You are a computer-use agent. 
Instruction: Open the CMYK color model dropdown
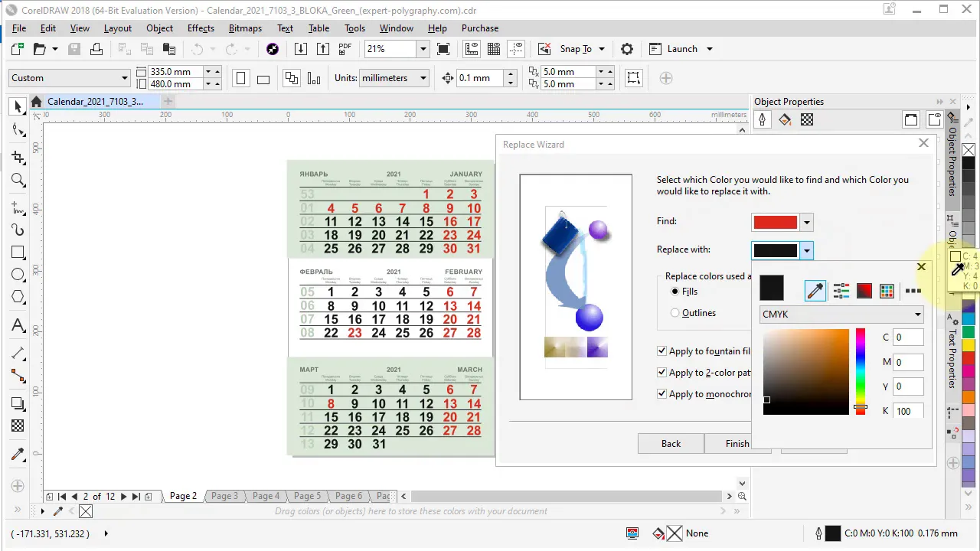point(841,315)
